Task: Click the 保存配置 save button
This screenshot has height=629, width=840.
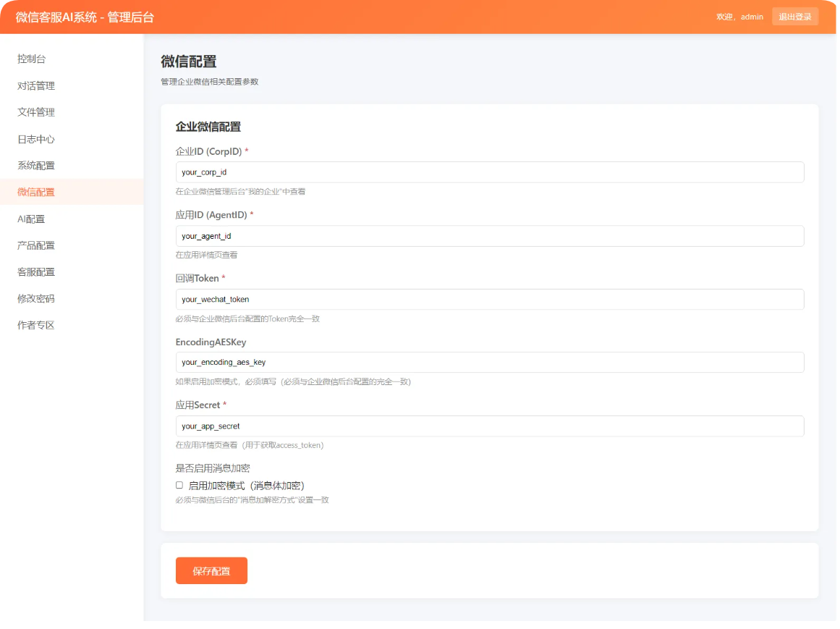Action: click(211, 570)
